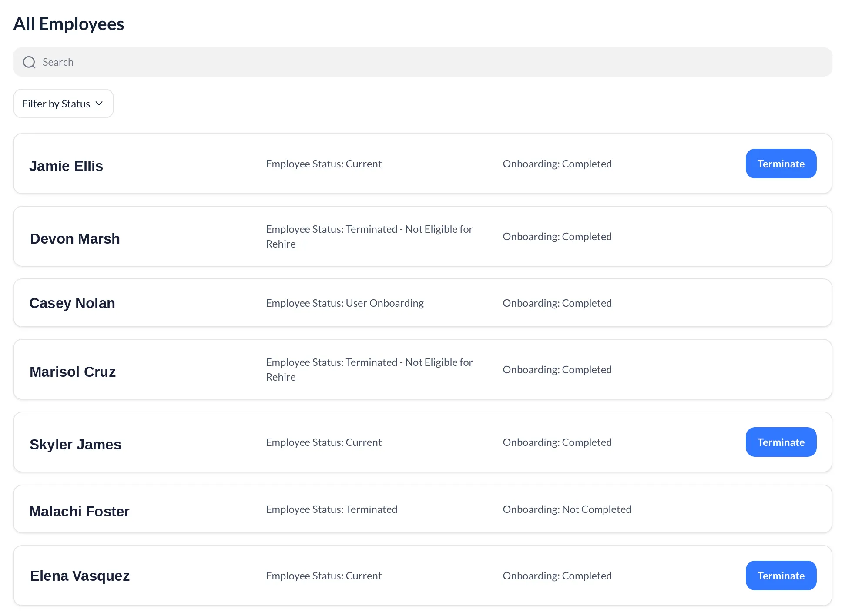Select the Marisol Cruz name

point(73,372)
